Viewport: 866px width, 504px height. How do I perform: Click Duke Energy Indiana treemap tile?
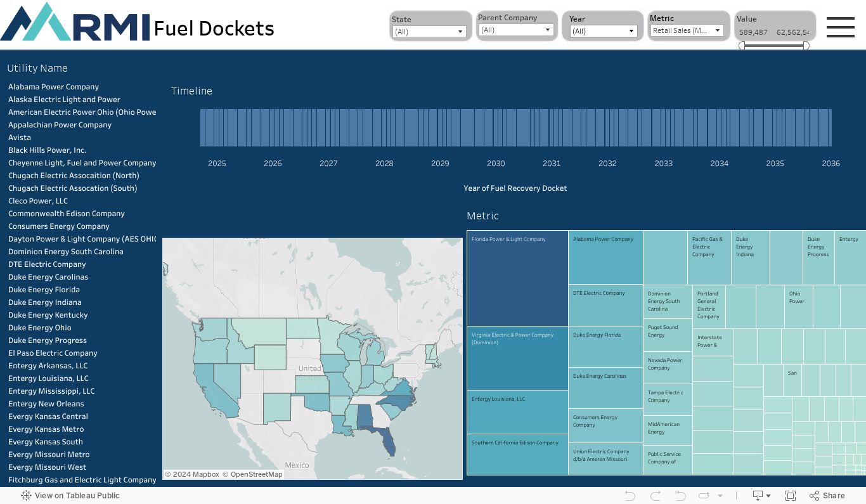pyautogui.click(x=751, y=257)
